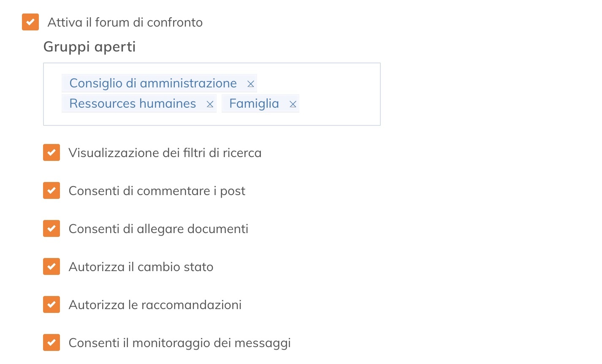602x364 pixels.
Task: Click the label "Attiva il forum di confronto"
Action: tap(125, 22)
